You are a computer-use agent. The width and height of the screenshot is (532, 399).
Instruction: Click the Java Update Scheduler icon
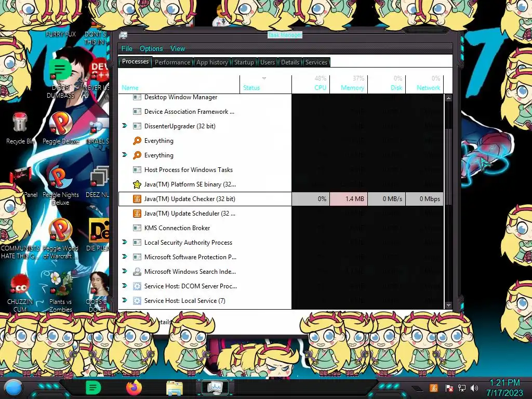137,214
